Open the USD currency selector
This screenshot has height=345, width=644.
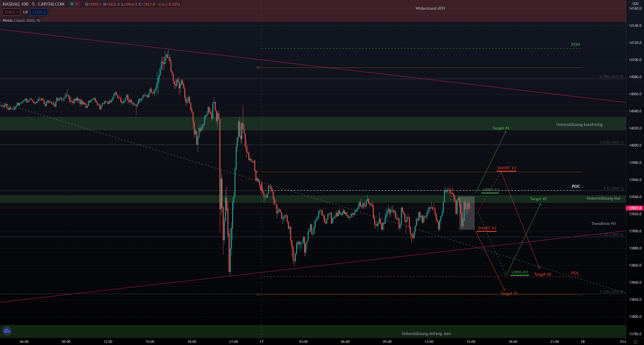point(635,4)
